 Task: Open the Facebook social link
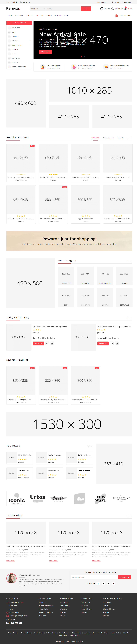pos(98,584)
